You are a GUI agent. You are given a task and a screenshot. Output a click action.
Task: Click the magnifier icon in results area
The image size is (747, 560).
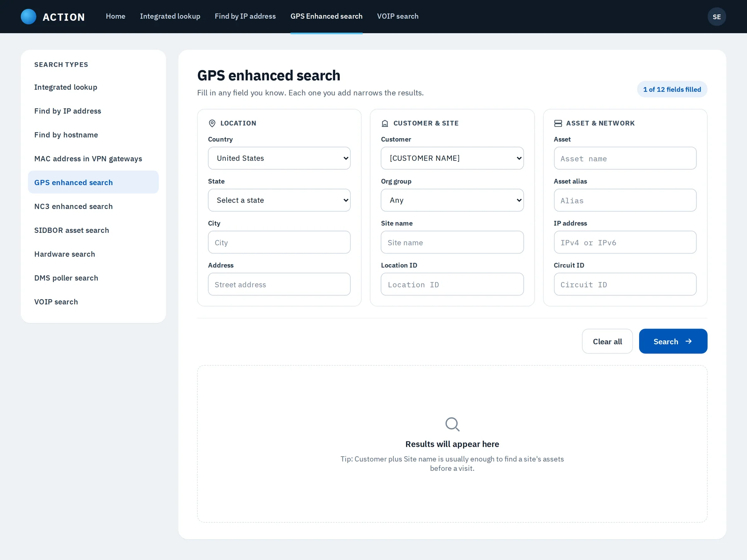452,424
